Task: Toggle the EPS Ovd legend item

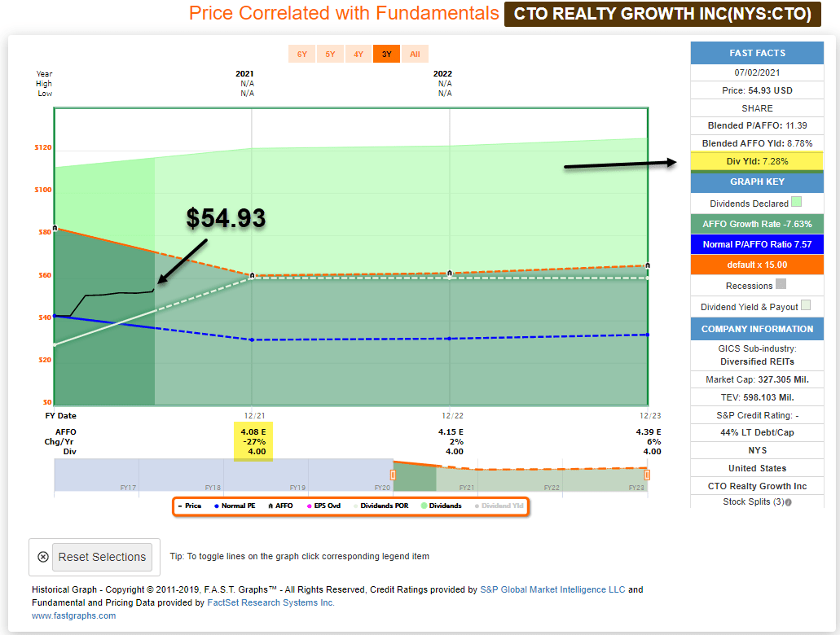Action: click(x=323, y=506)
